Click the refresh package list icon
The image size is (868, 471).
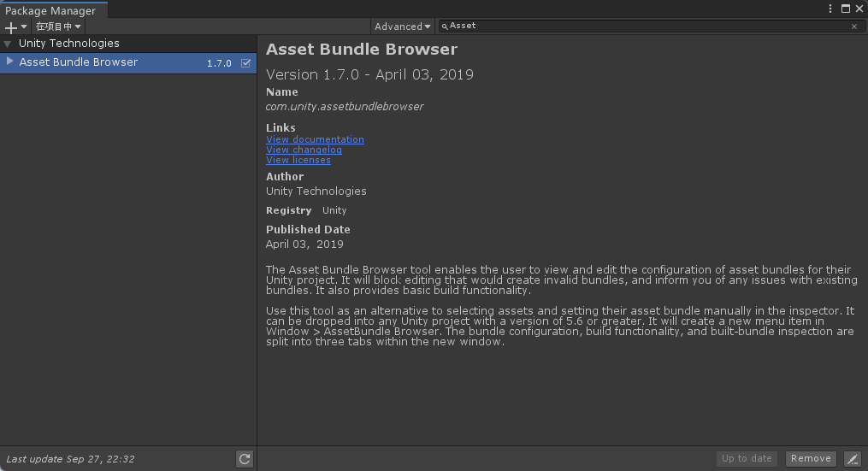pos(245,459)
